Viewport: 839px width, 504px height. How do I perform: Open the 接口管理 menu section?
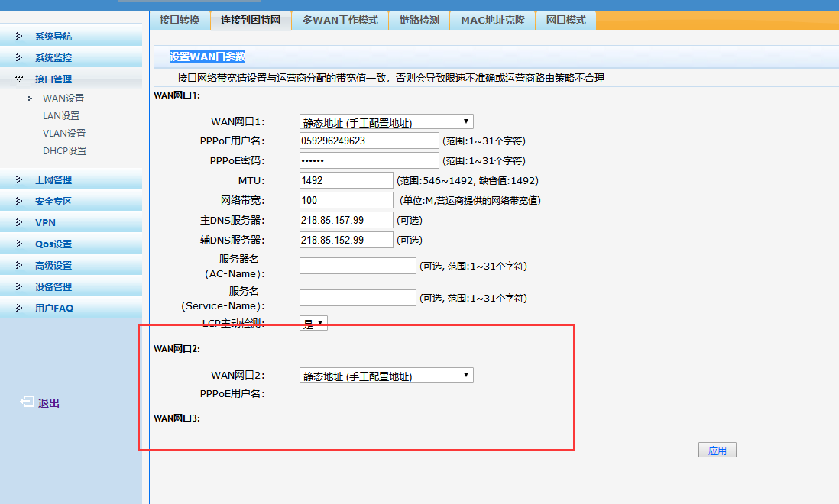coord(53,79)
